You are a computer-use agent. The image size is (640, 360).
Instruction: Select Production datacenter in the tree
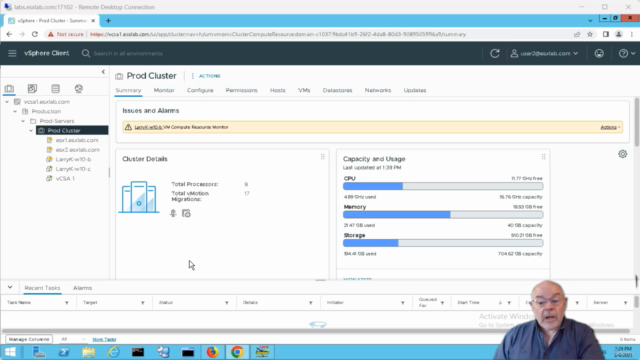click(x=46, y=111)
